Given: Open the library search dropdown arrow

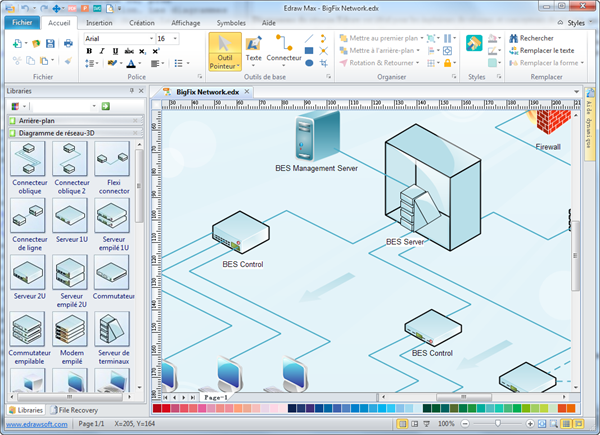Looking at the screenshot, I should point(94,106).
